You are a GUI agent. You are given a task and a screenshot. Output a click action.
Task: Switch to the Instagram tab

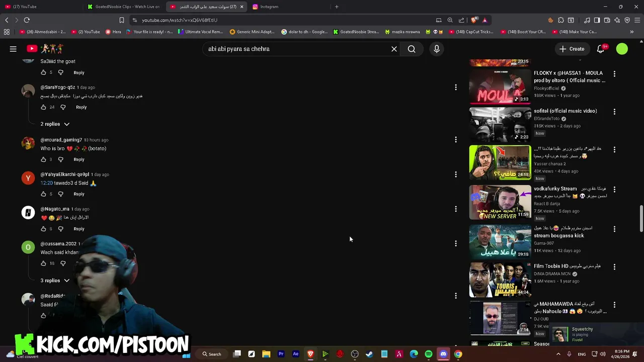point(289,7)
